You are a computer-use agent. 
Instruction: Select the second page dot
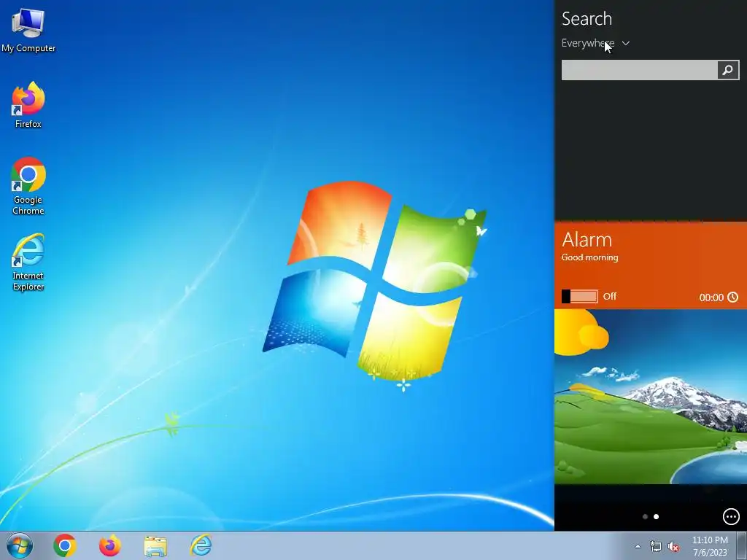(656, 517)
